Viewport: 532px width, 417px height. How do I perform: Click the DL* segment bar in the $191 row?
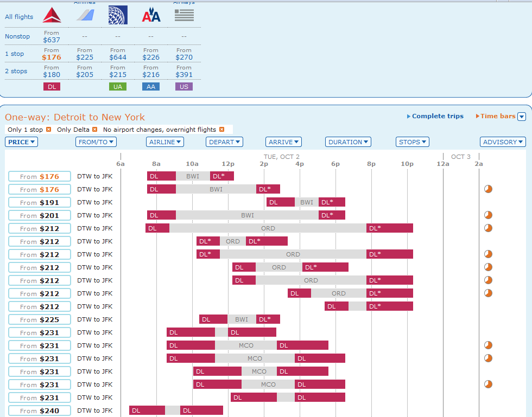click(x=332, y=202)
